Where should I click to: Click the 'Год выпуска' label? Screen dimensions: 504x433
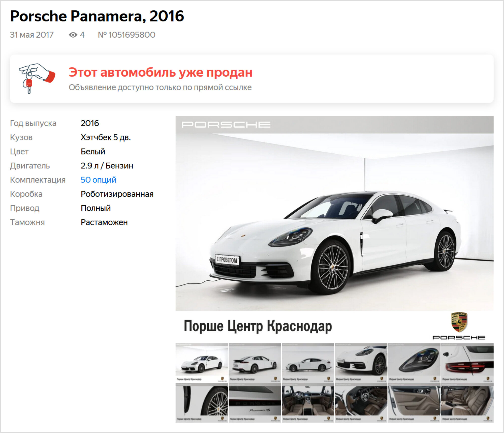[33, 123]
